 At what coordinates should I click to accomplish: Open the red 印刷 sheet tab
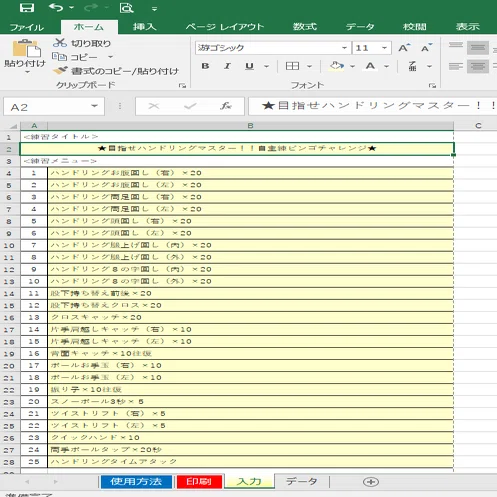(199, 482)
